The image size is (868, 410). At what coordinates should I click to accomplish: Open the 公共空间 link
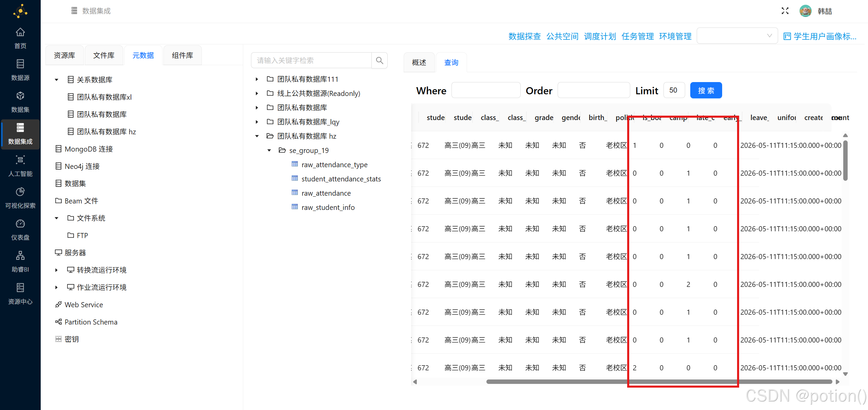point(562,36)
